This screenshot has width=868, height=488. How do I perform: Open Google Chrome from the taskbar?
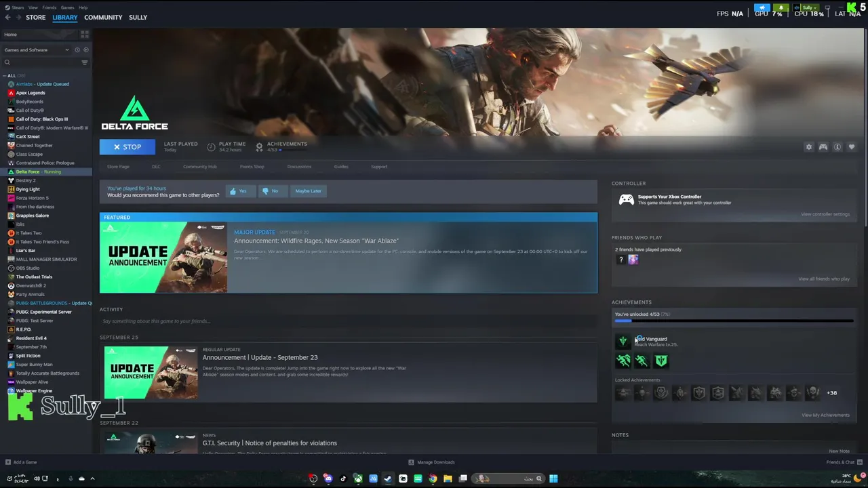tap(433, 479)
